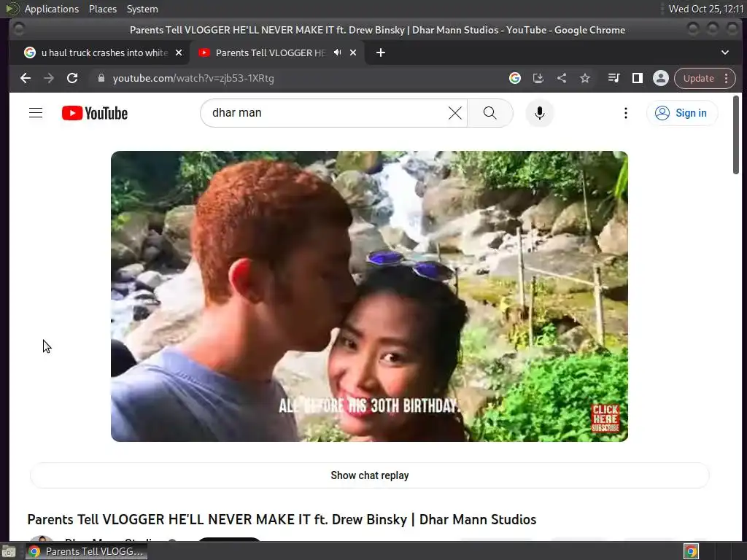Search with voice using the microphone

[x=539, y=113]
